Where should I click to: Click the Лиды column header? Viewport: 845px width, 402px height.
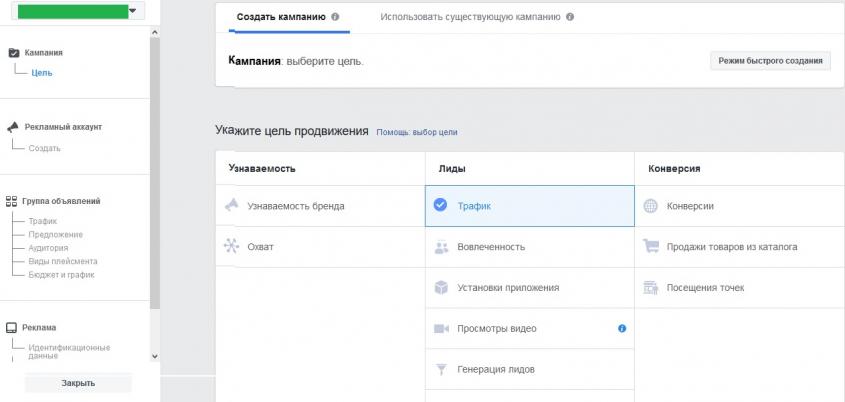(452, 169)
